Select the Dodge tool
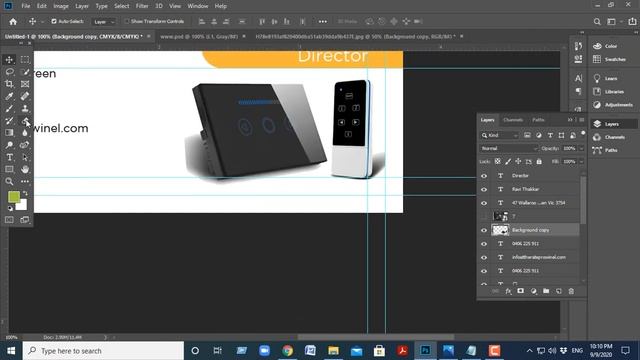Screen dimensions: 640x360 tap(9, 145)
